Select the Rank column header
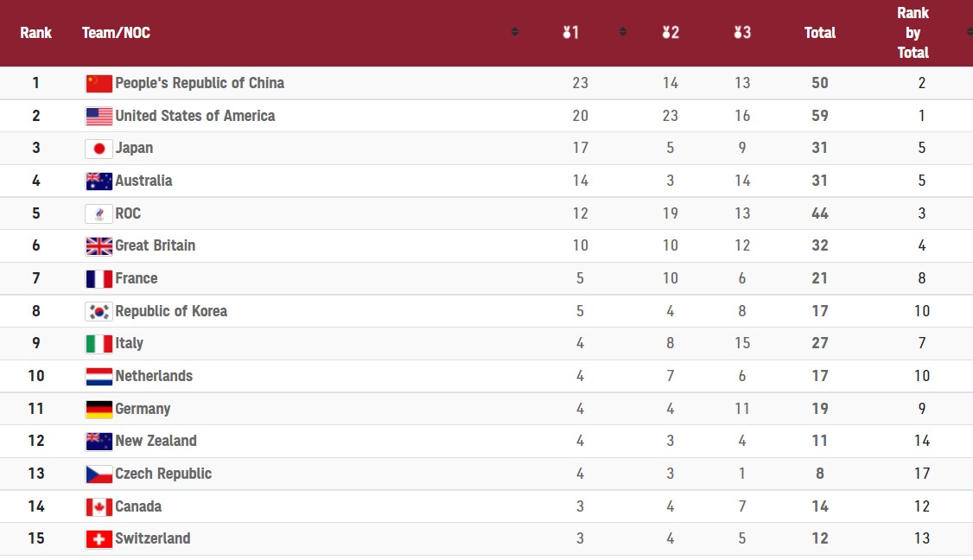Viewport: 973px width, 560px height. coord(36,33)
